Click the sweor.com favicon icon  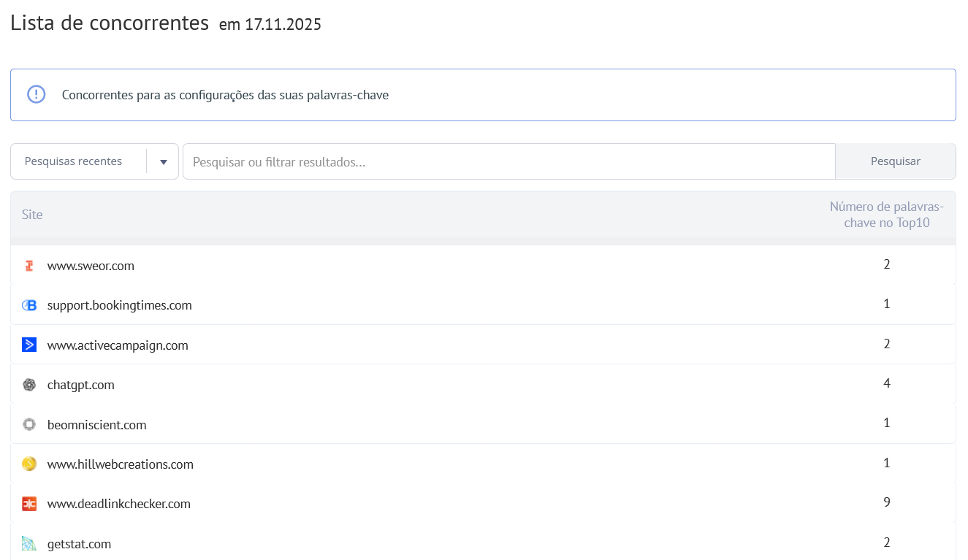click(x=29, y=266)
